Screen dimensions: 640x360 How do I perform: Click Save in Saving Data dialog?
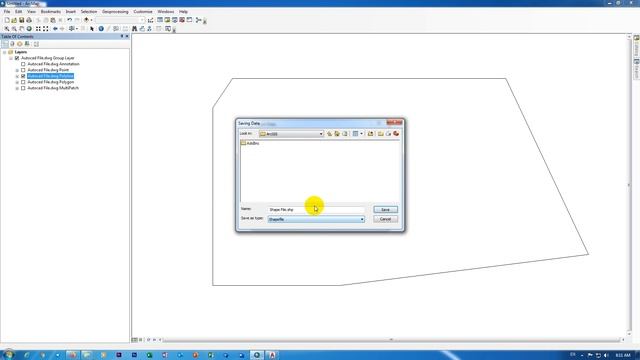pyautogui.click(x=385, y=209)
